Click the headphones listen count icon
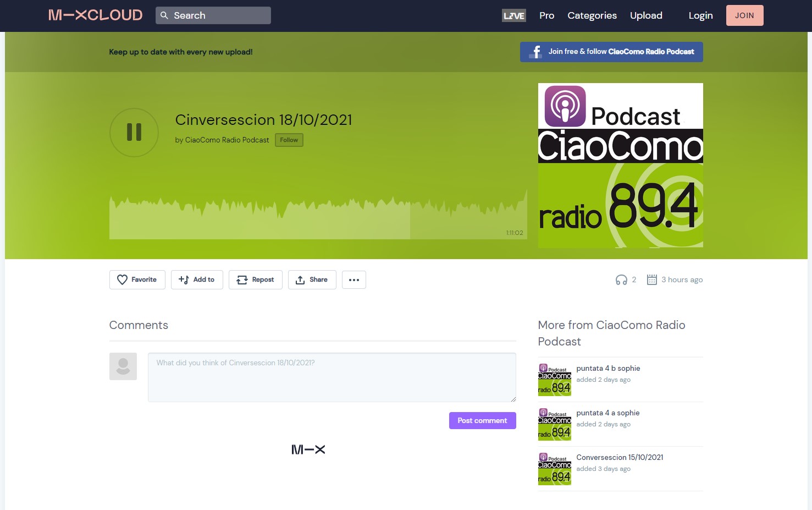Screen dimensions: 812x510 tap(621, 279)
